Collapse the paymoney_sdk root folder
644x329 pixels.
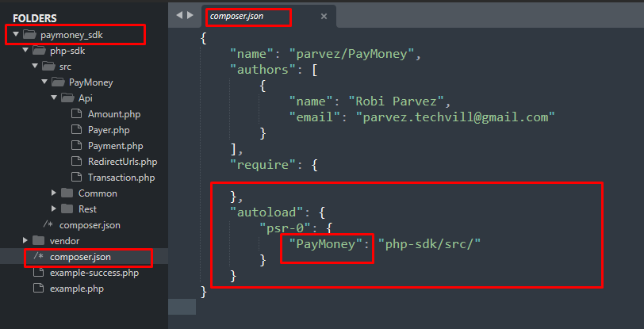click(16, 35)
